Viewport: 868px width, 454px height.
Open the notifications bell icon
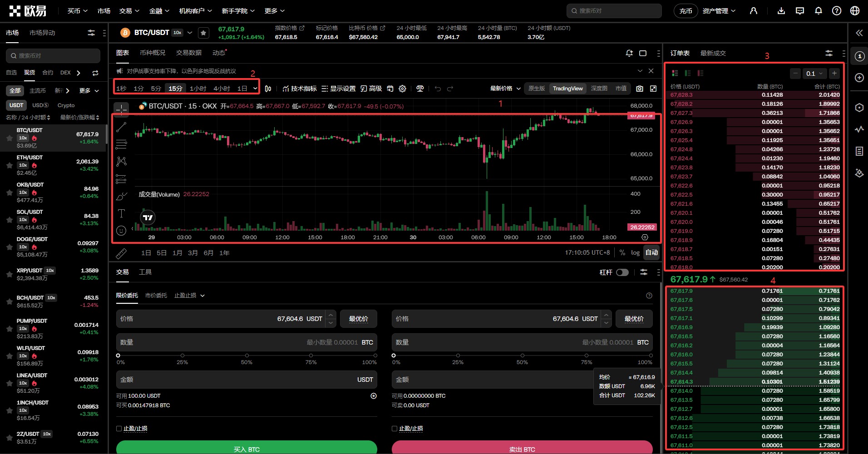819,11
